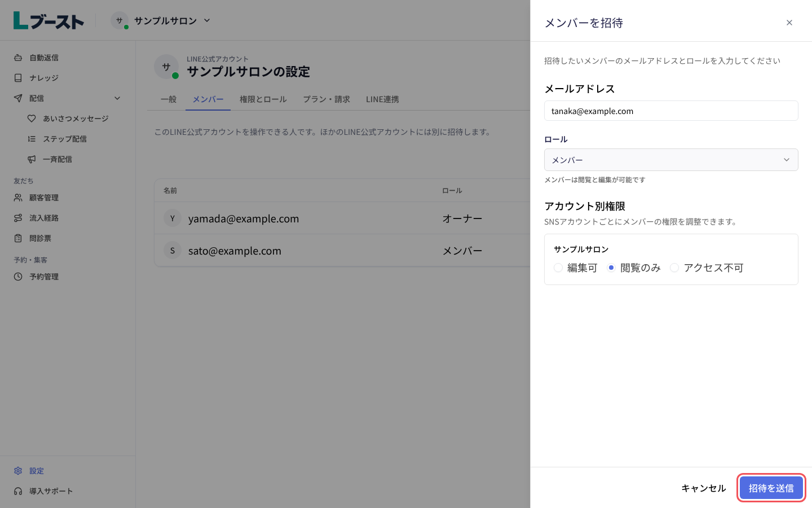Click the book icon beside ナレッジ
The image size is (812, 508).
pos(18,78)
